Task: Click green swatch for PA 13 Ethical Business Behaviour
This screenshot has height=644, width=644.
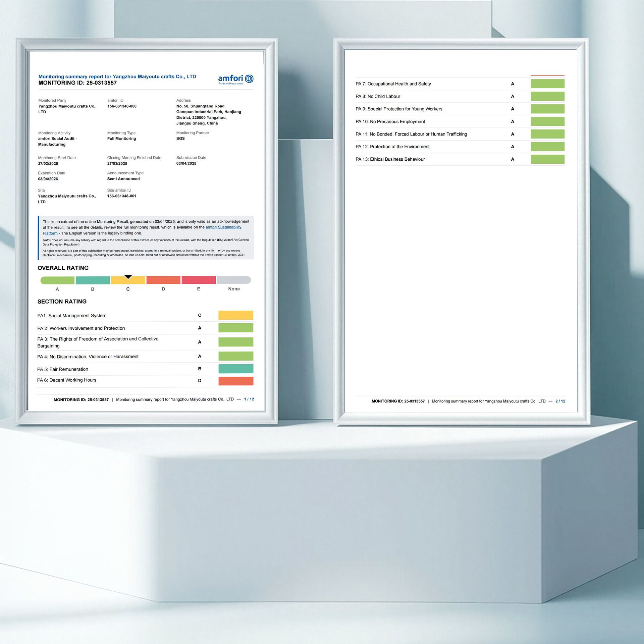Action: pos(547,159)
